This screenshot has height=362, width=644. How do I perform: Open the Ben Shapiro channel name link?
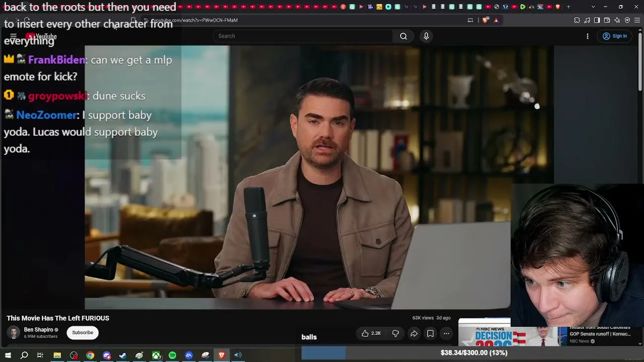[38, 330]
